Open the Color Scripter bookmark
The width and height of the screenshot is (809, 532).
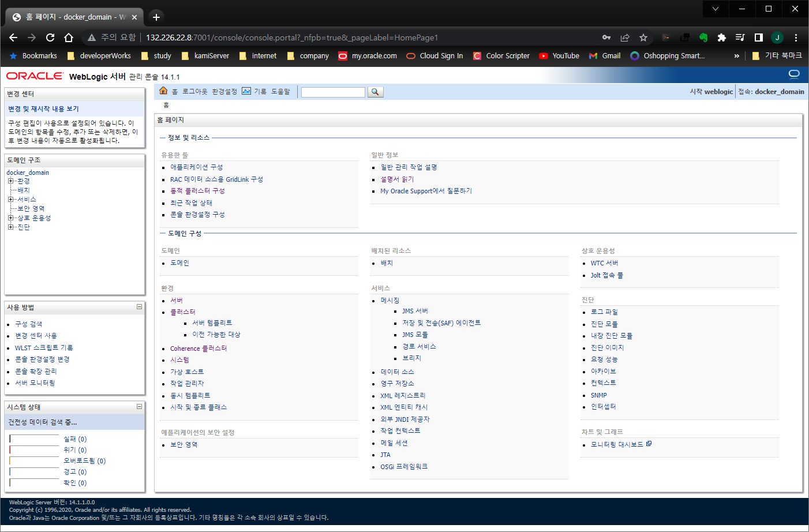(x=501, y=56)
